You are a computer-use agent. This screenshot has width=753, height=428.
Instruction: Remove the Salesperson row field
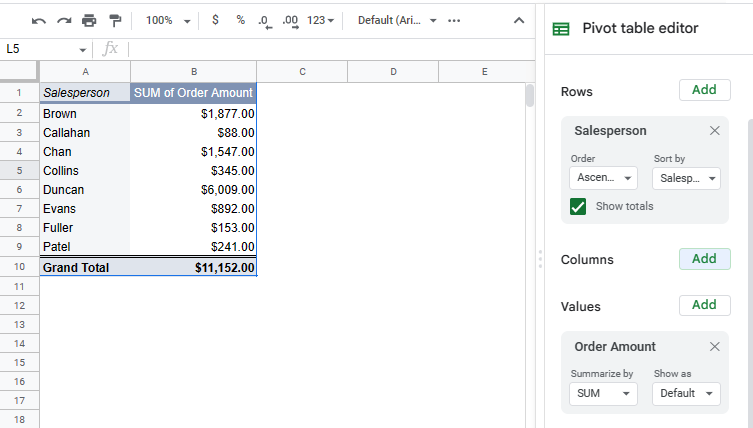pyautogui.click(x=714, y=130)
